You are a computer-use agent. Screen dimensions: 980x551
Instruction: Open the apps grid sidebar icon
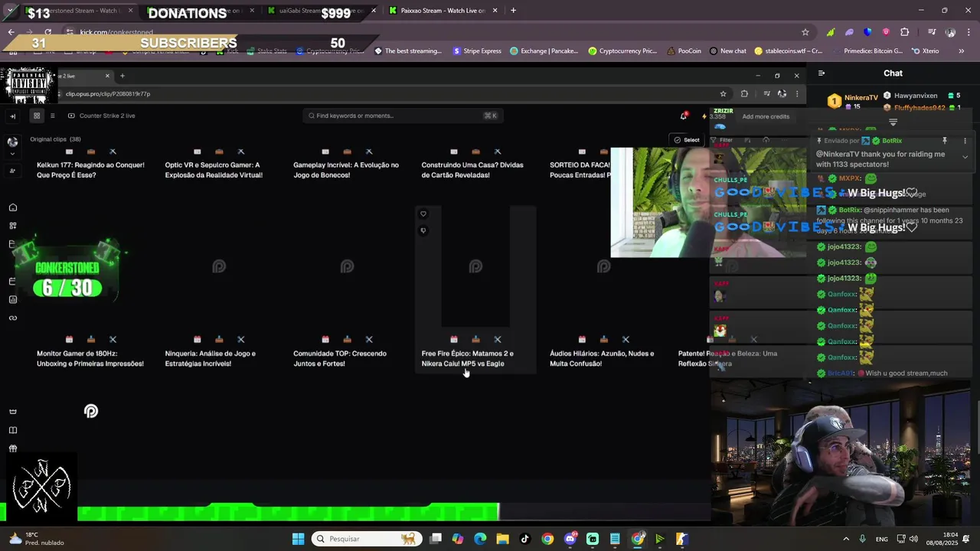(13, 226)
